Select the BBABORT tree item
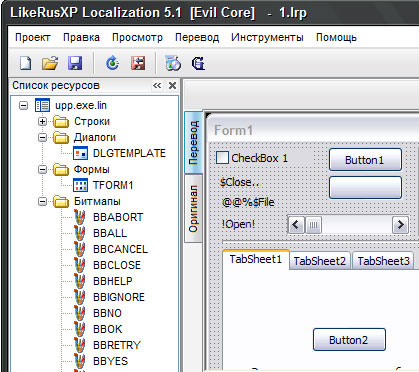The image size is (419, 372). click(x=118, y=217)
